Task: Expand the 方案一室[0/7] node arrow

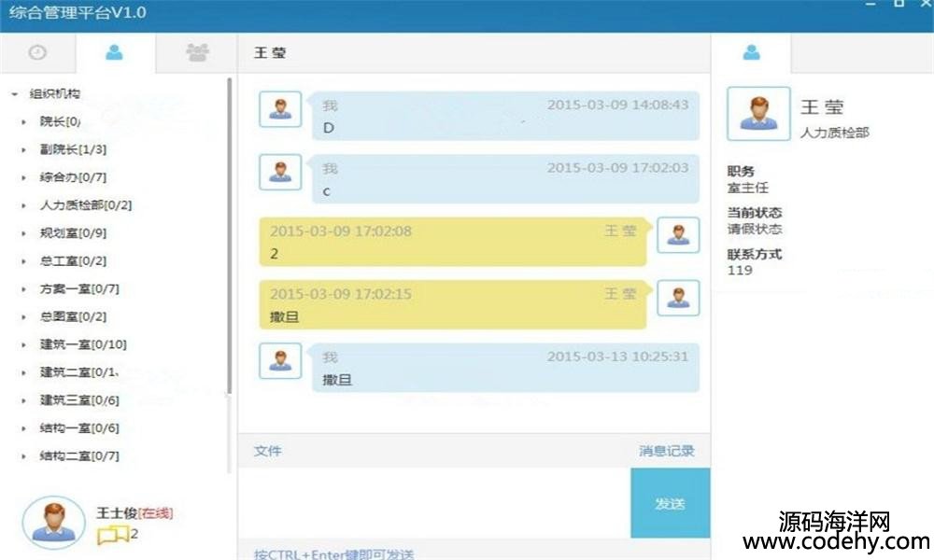Action: click(x=24, y=289)
